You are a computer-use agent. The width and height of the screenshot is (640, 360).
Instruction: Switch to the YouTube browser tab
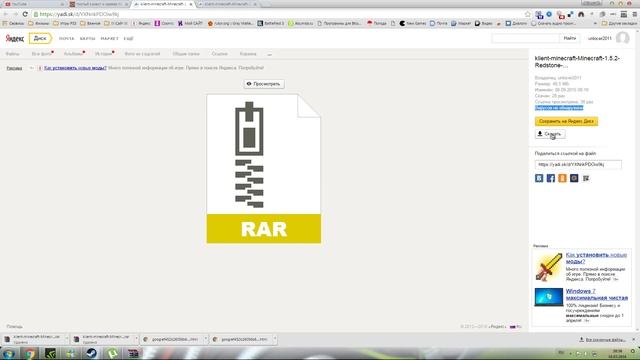(x=33, y=4)
